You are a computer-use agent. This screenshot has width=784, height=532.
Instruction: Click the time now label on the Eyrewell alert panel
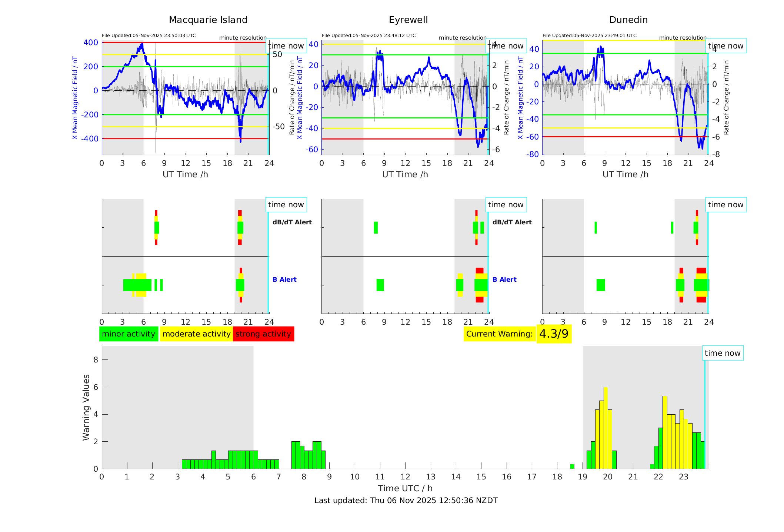[506, 205]
